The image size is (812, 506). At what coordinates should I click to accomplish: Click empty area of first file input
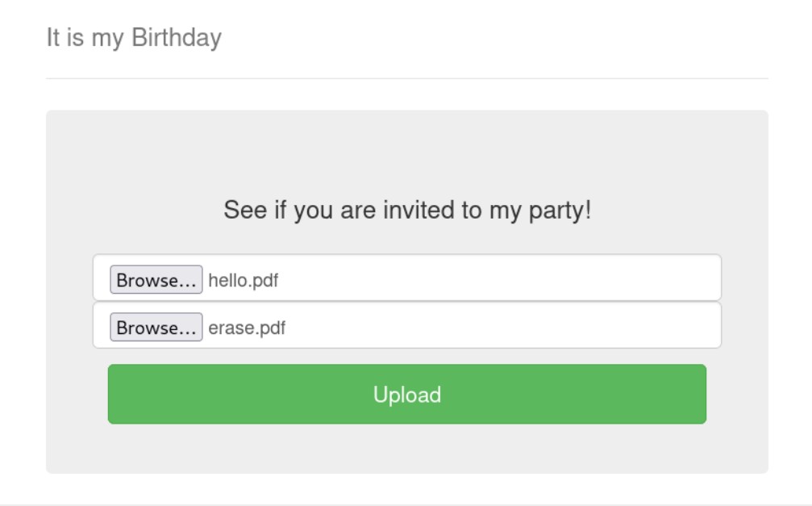tap(484, 278)
